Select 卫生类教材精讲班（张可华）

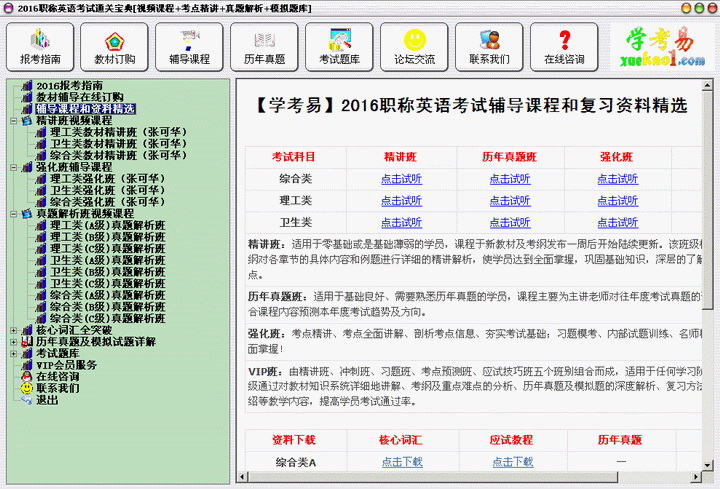coord(118,144)
